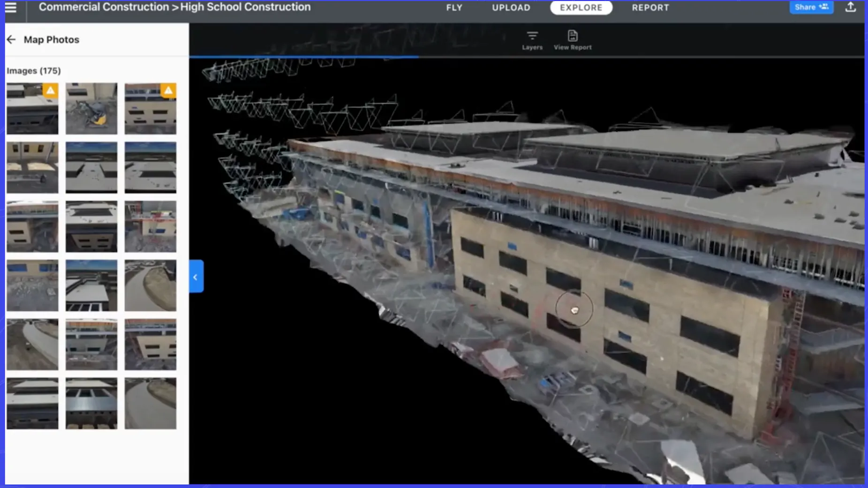868x488 pixels.
Task: Switch to the FLY tab
Action: [454, 7]
